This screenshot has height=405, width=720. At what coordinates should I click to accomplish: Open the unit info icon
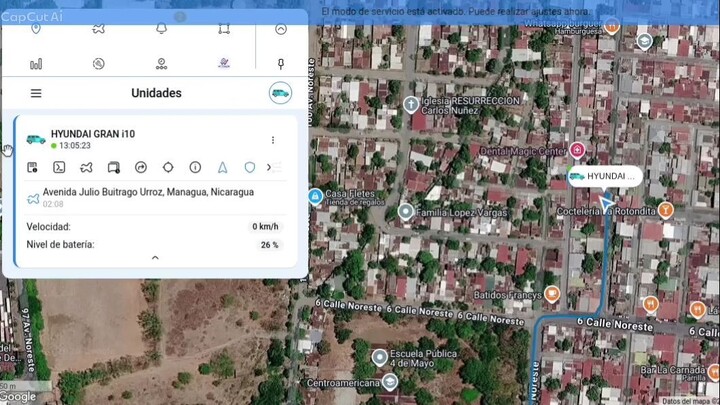(195, 168)
